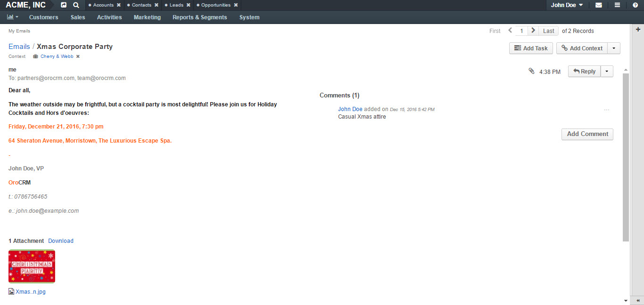Open the envelope email notifications icon
The height and width of the screenshot is (305, 644).
pyautogui.click(x=599, y=5)
